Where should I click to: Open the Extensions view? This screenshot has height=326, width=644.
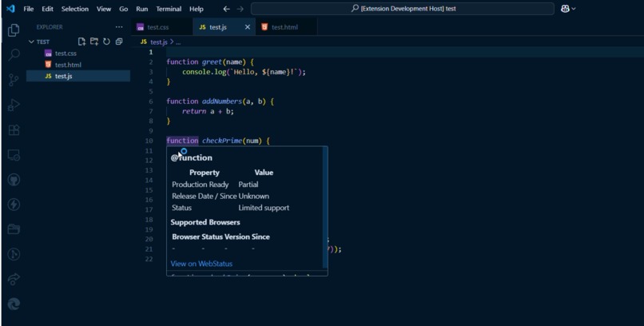click(14, 130)
